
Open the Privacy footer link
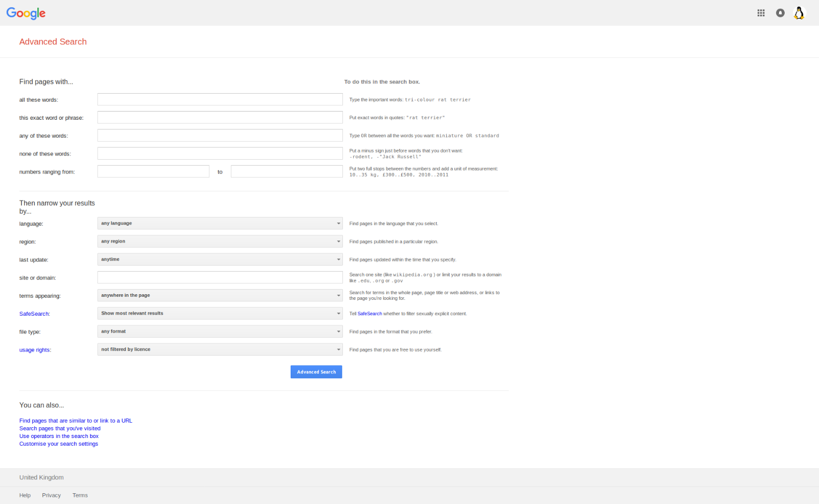[51, 495]
